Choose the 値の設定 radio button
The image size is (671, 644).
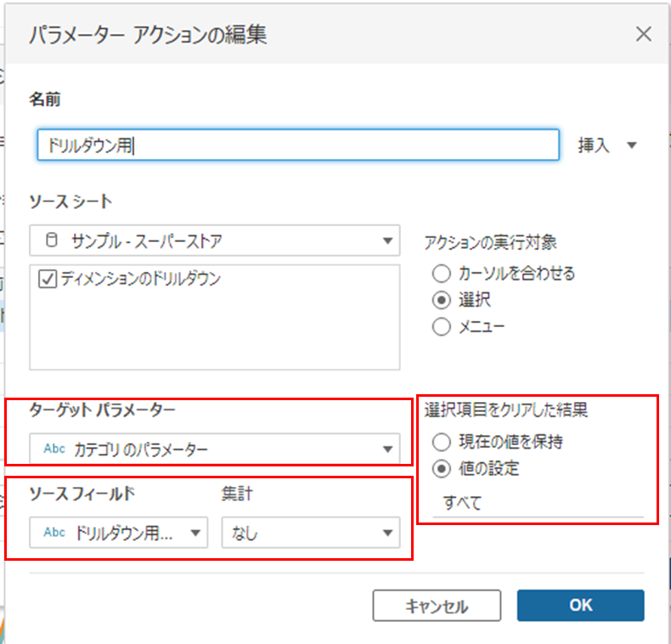[441, 468]
